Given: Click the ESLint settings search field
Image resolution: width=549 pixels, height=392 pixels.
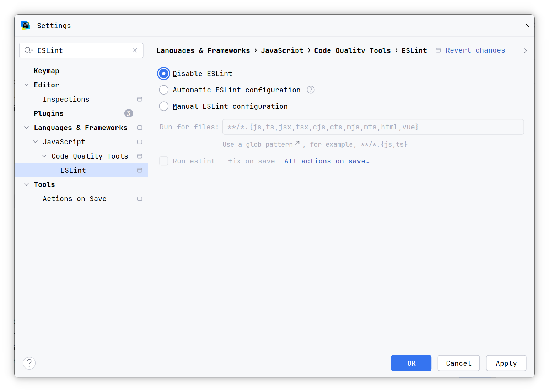Looking at the screenshot, I should click(81, 50).
